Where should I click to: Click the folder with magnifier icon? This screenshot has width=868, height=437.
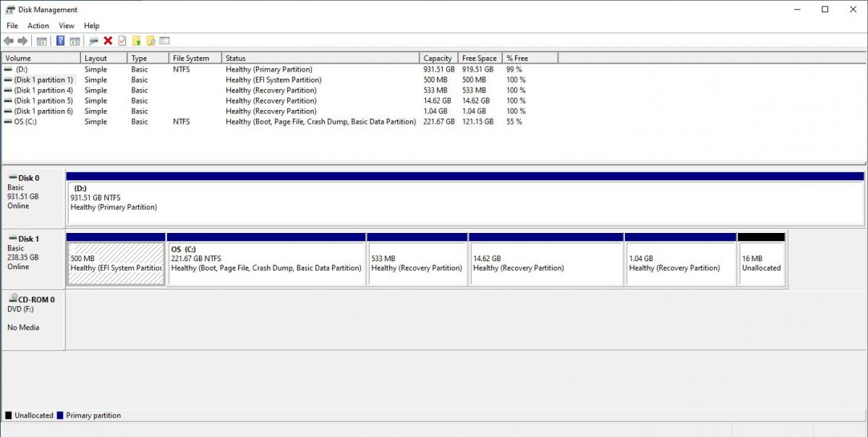point(150,41)
